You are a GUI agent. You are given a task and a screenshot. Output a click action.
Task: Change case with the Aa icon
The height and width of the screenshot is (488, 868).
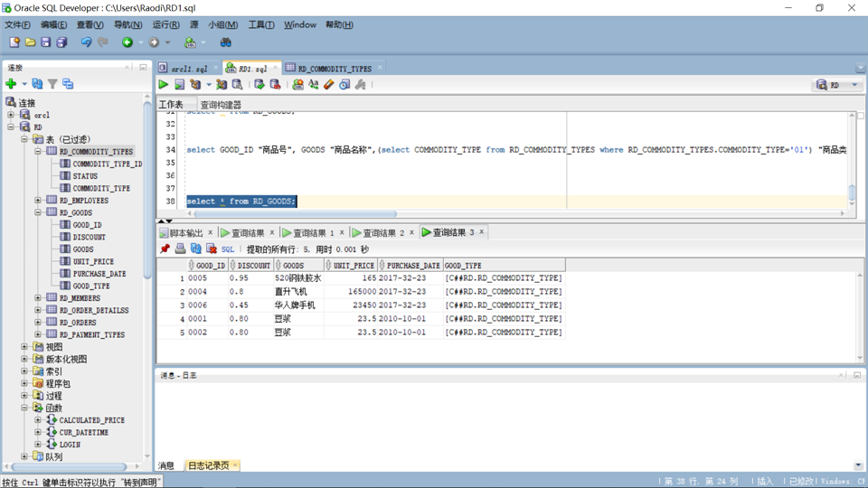(x=314, y=84)
